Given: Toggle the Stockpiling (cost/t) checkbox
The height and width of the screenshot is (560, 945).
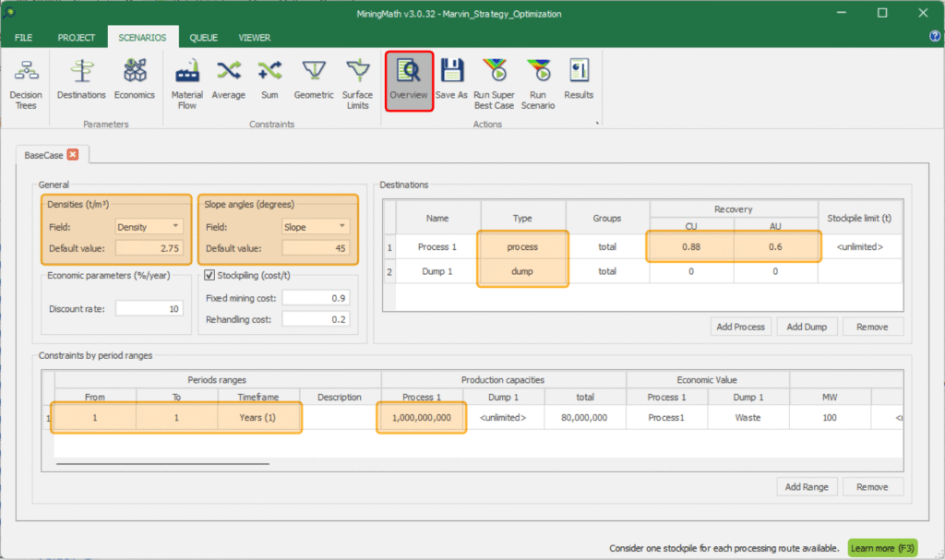Looking at the screenshot, I should click(x=209, y=275).
